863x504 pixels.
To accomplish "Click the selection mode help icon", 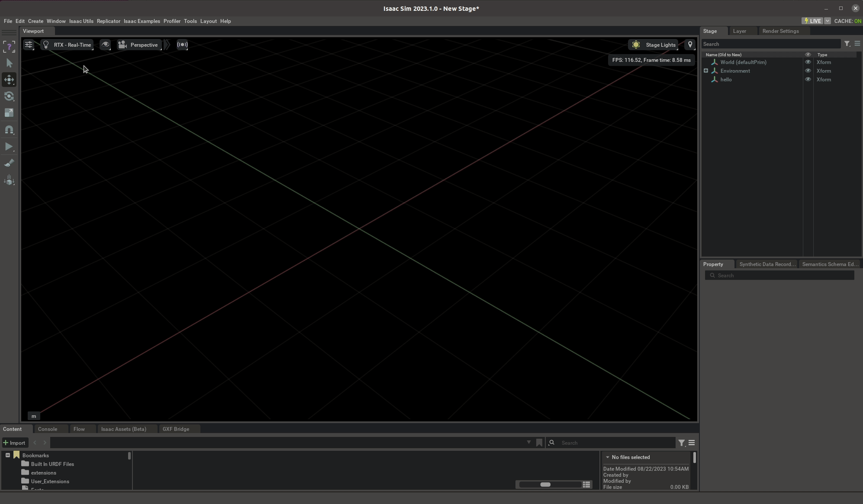I will click(9, 46).
